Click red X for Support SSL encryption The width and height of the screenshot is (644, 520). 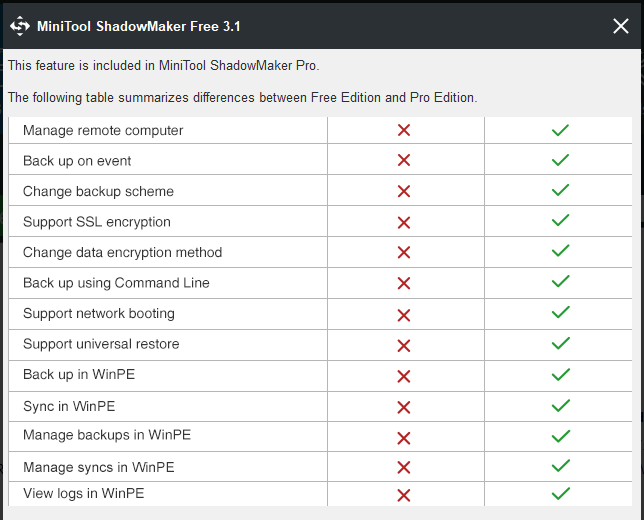pos(404,223)
